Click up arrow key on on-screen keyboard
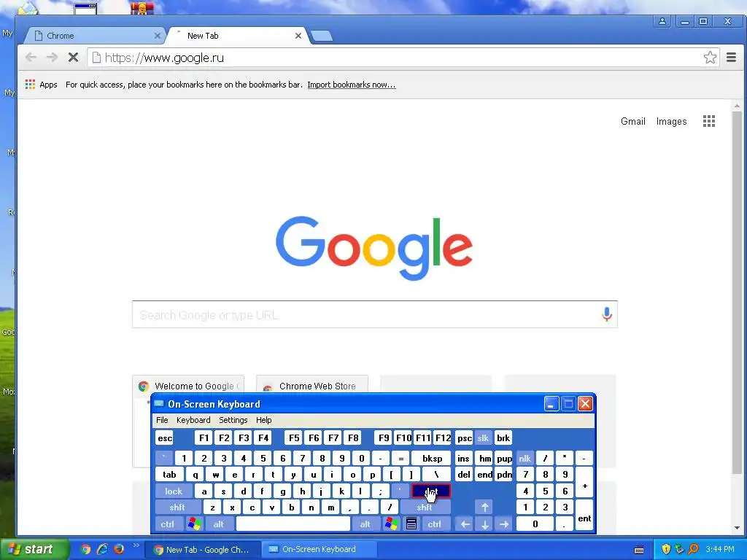The width and height of the screenshot is (747, 560). [484, 507]
